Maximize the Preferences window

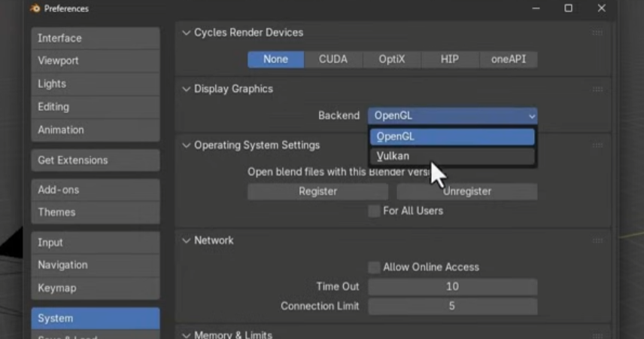(x=569, y=8)
